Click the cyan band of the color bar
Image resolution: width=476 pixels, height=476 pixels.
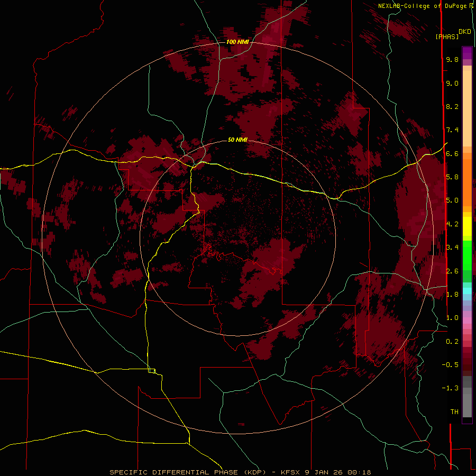click(x=467, y=291)
